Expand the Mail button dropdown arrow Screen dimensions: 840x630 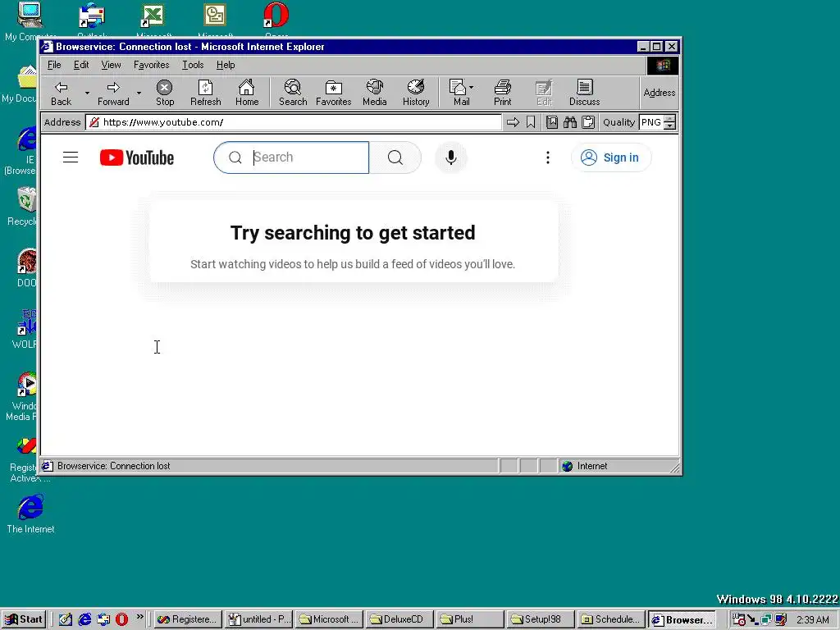472,87
